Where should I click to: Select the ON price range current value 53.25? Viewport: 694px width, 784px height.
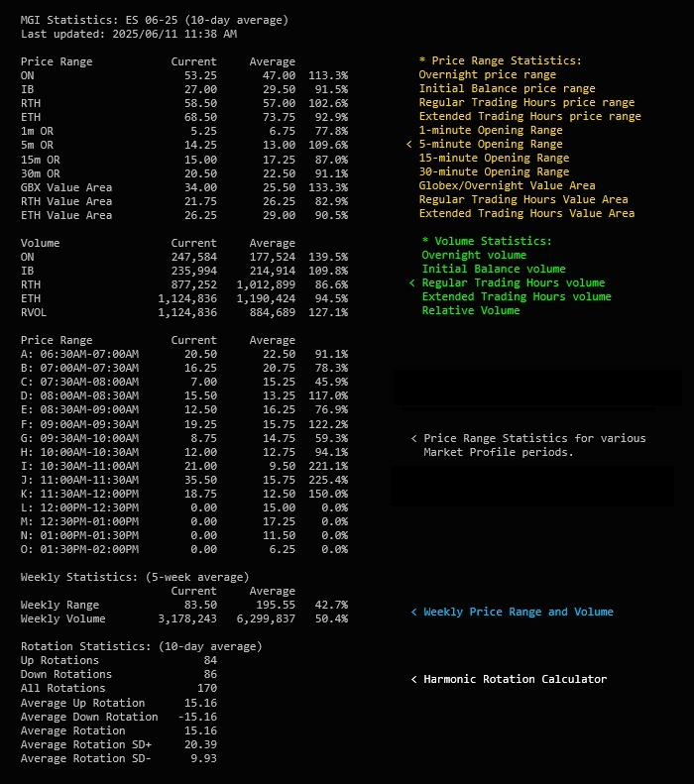pos(200,75)
